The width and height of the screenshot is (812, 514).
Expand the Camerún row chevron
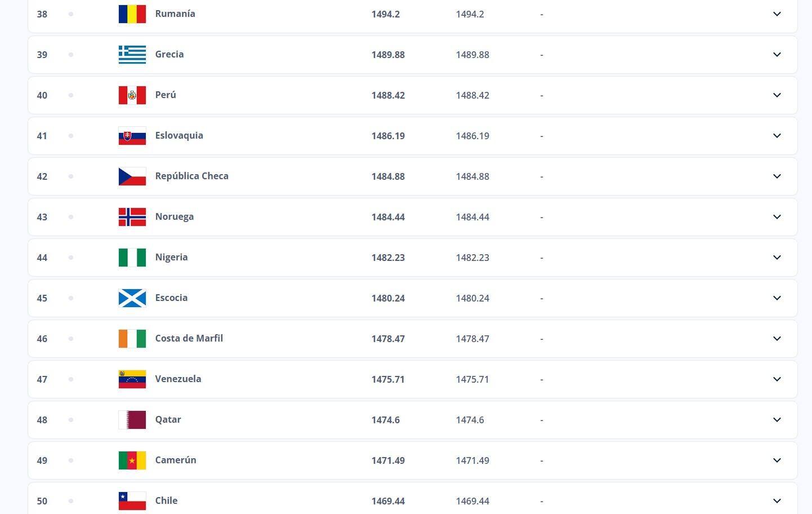(777, 460)
